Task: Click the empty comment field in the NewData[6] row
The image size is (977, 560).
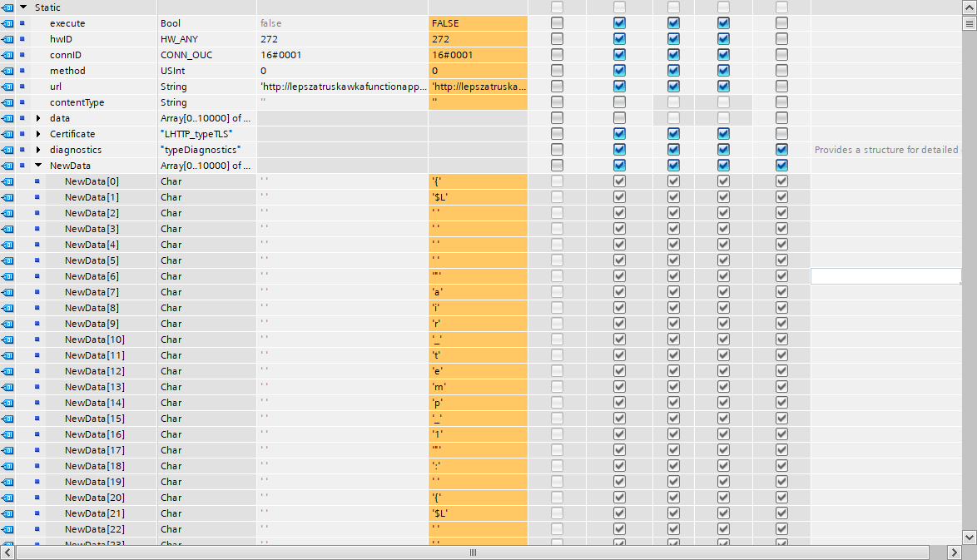Action: [x=885, y=276]
